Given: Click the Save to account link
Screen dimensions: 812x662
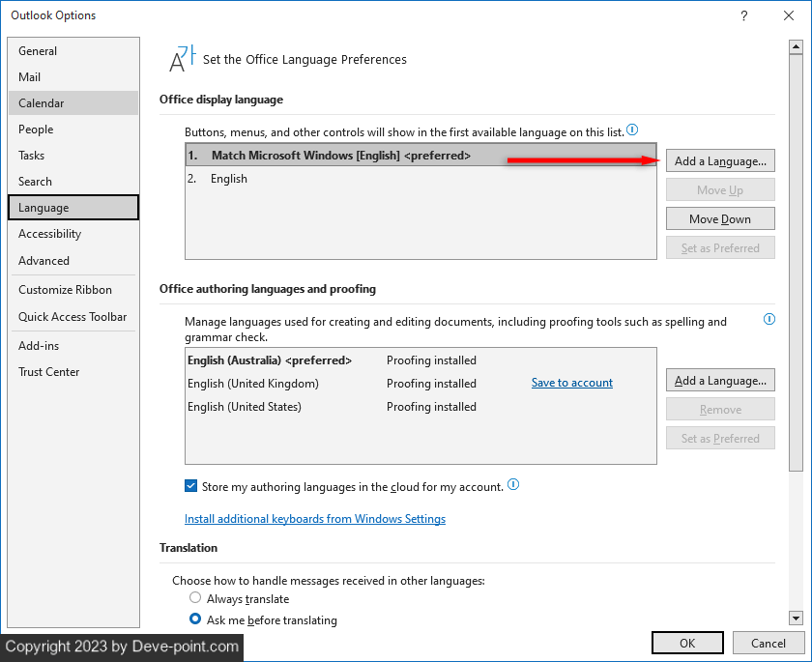Looking at the screenshot, I should (x=571, y=383).
